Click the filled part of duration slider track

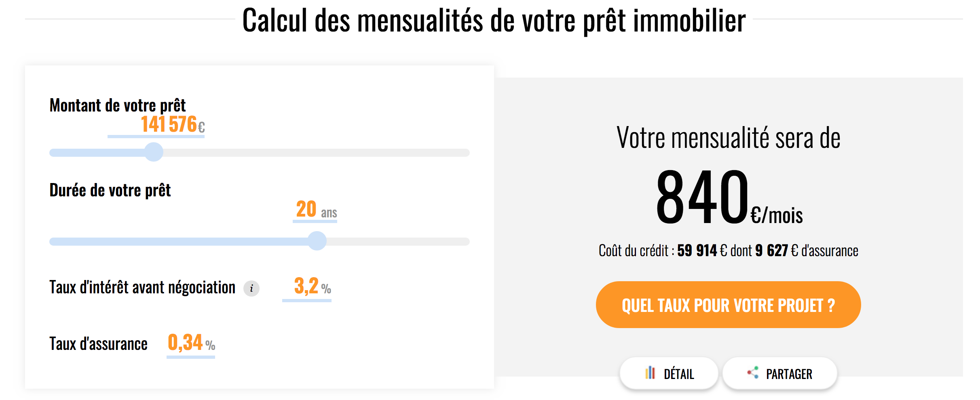178,242
